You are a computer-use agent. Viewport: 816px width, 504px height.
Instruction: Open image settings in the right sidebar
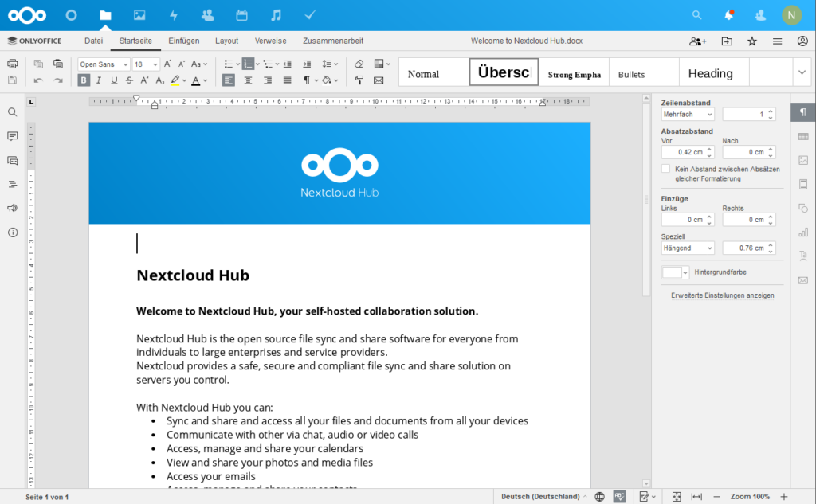tap(803, 160)
